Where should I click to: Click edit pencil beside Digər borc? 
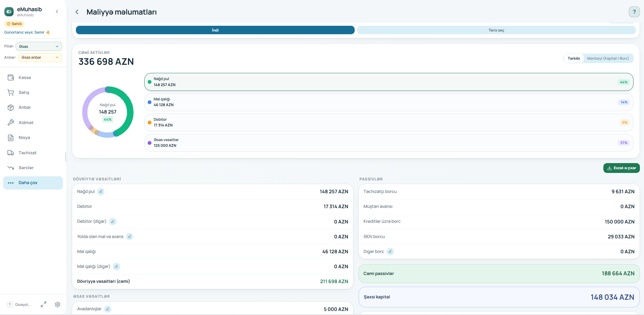click(390, 252)
